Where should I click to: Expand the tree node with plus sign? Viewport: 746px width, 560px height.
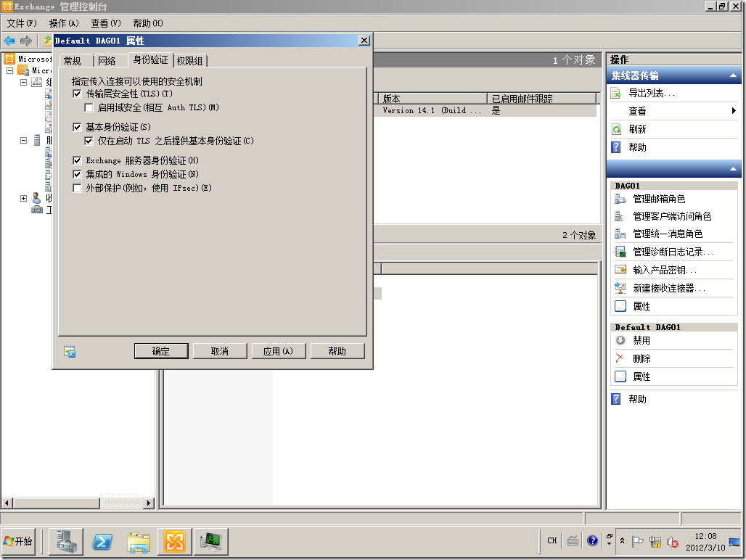click(23, 197)
